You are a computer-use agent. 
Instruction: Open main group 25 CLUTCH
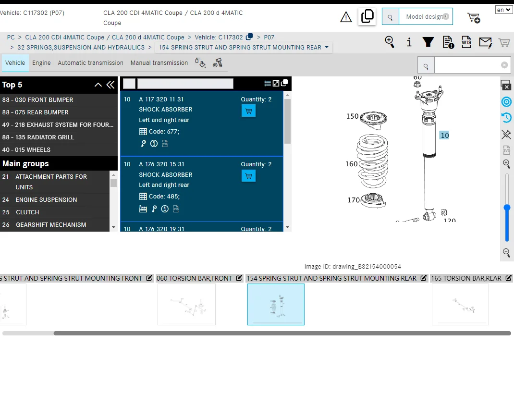pos(54,212)
